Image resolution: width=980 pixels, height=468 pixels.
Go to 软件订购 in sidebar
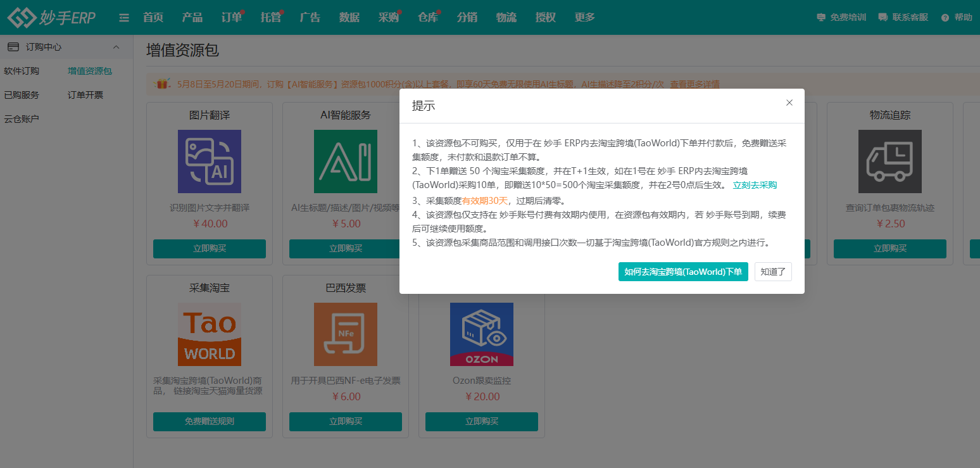pyautogui.click(x=22, y=71)
